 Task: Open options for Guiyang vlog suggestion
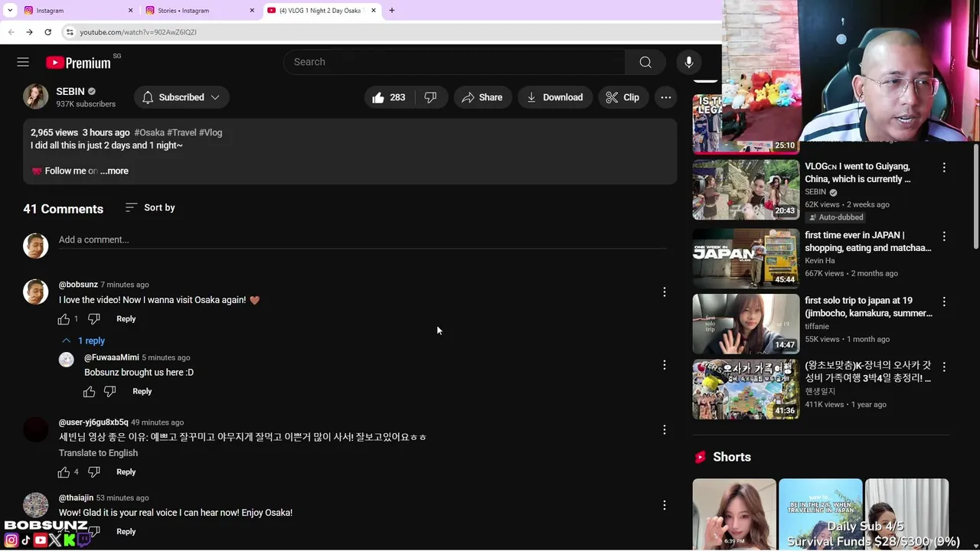[x=943, y=168]
